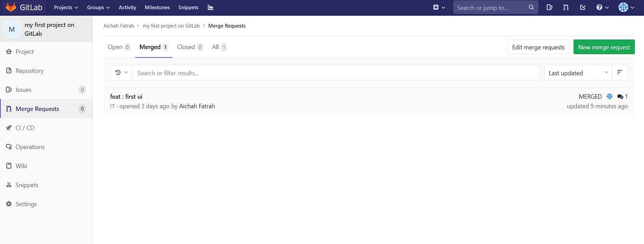
Task: Click the Snippets scissors icon
Action: pyautogui.click(x=9, y=185)
